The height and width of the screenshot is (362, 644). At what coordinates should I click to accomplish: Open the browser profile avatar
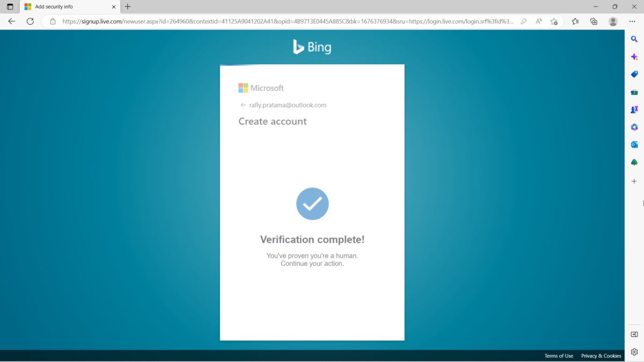pos(613,21)
